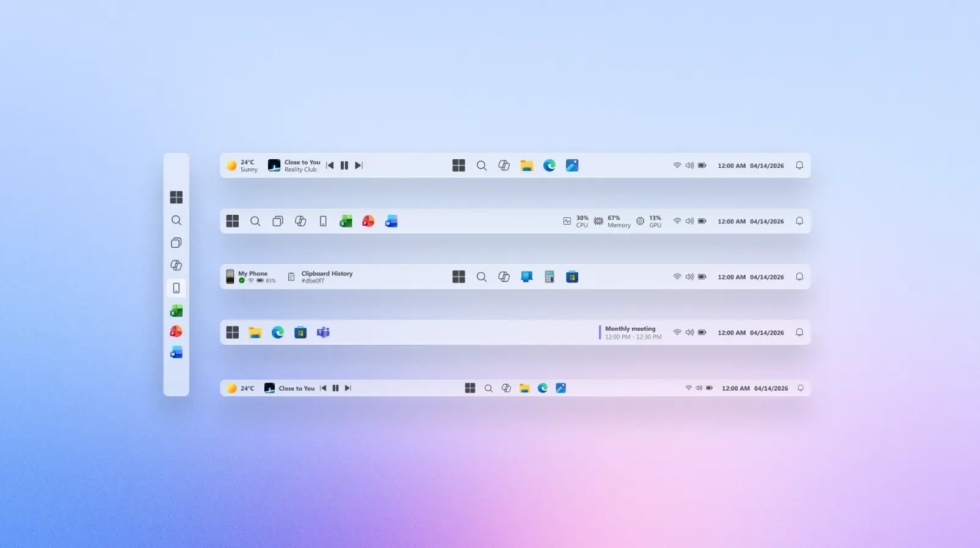Screen dimensions: 980x548
Task: Open Start in the Sunny weather taskbar
Action: click(459, 165)
